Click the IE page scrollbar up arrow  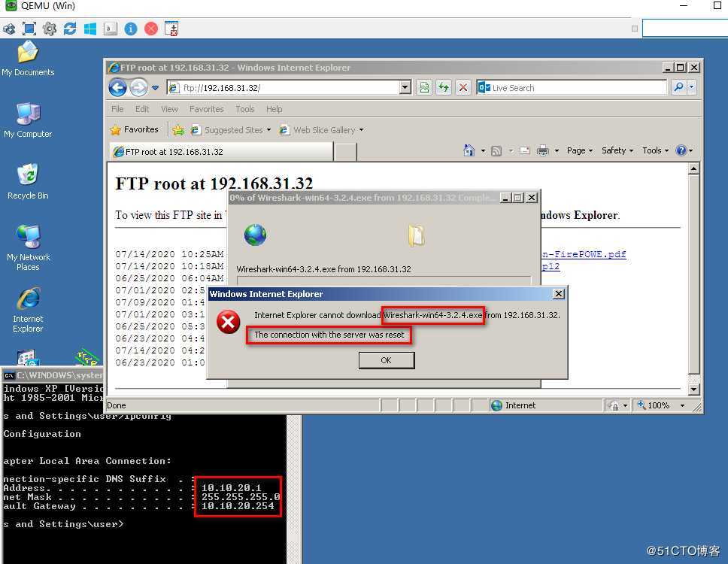tap(693, 168)
